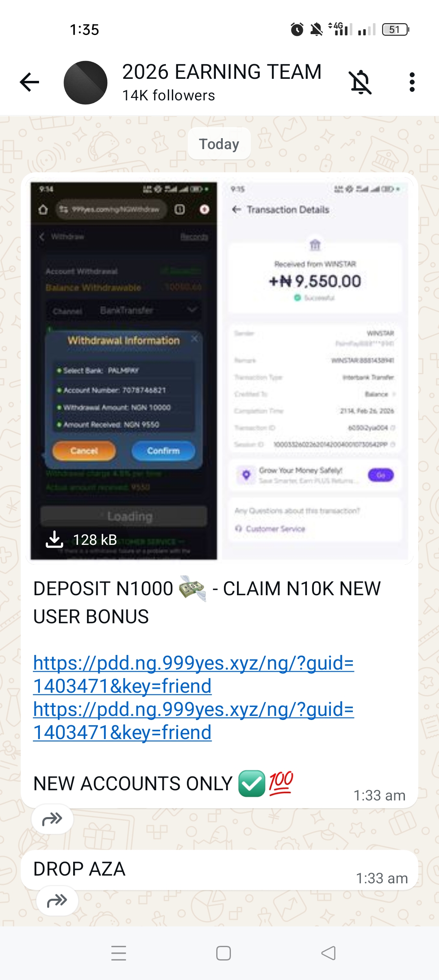
Task: Open the withdrawal screenshot image
Action: click(219, 370)
